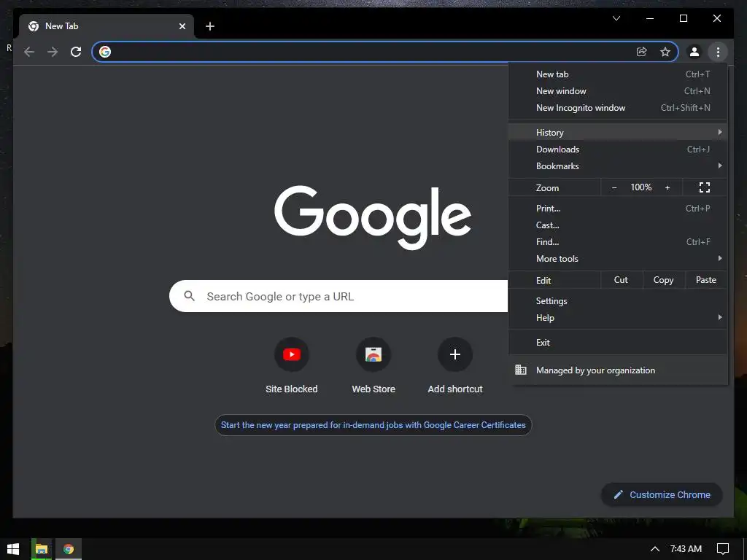Viewport: 747px width, 560px height.
Task: Click Cut in the Edit row
Action: [621, 280]
